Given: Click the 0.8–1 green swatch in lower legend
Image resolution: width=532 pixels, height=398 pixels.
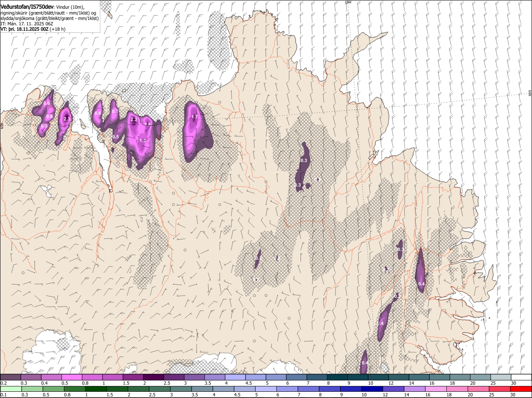Looking at the screenshot, I should pos(75,389).
